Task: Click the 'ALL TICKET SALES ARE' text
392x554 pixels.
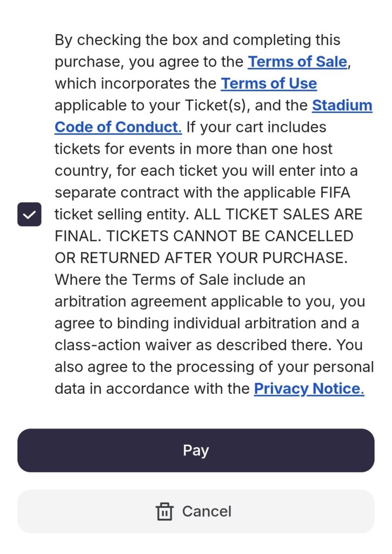Action: 278,214
